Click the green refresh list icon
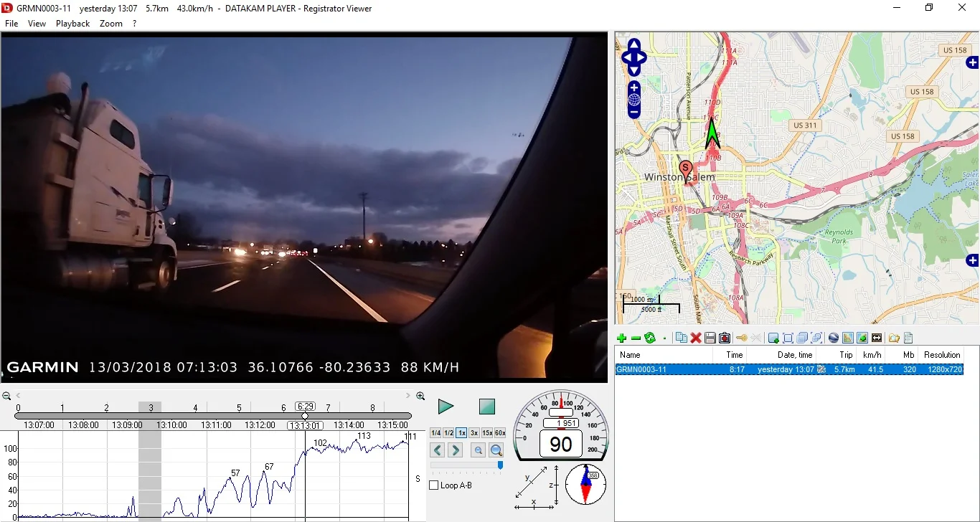This screenshot has height=522, width=980. [650, 338]
